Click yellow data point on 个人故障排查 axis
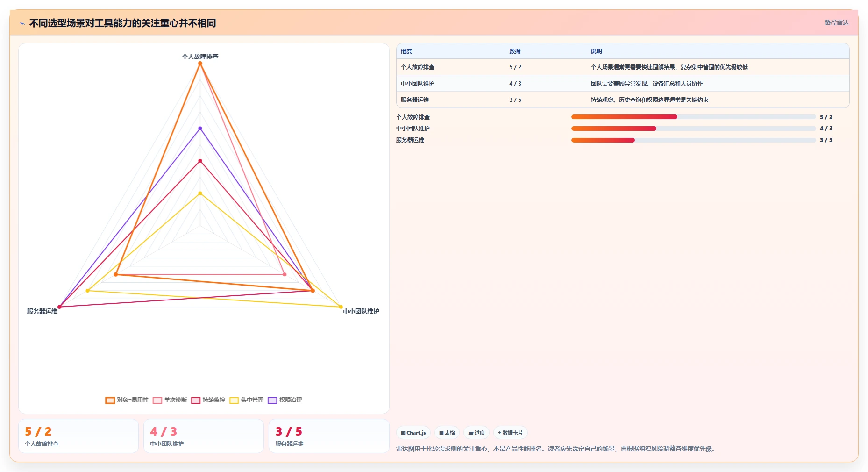The image size is (868, 472). [x=200, y=193]
